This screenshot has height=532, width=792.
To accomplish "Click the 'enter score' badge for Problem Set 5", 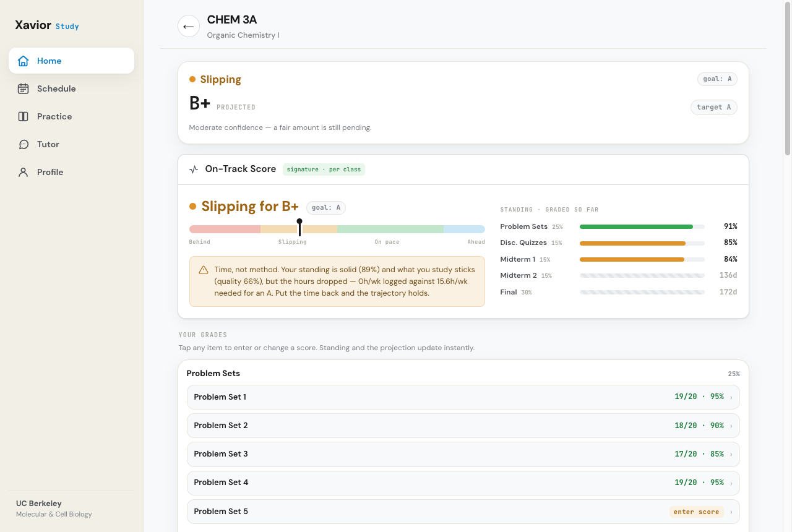I will tap(696, 512).
